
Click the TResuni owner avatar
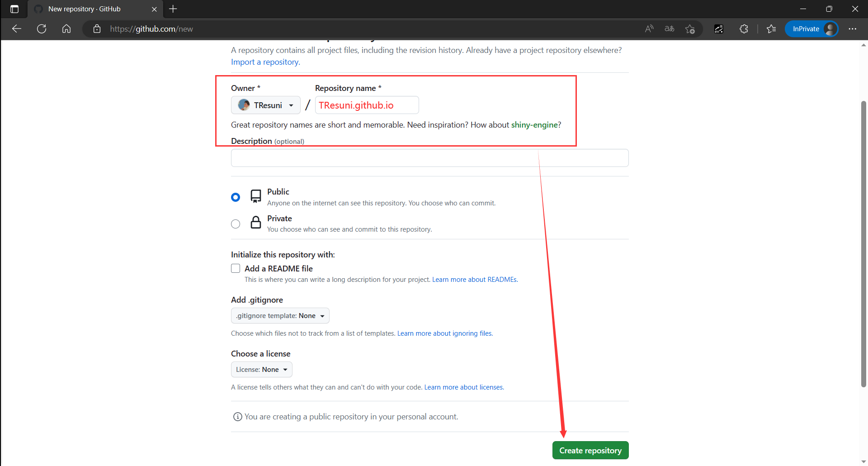tap(244, 105)
